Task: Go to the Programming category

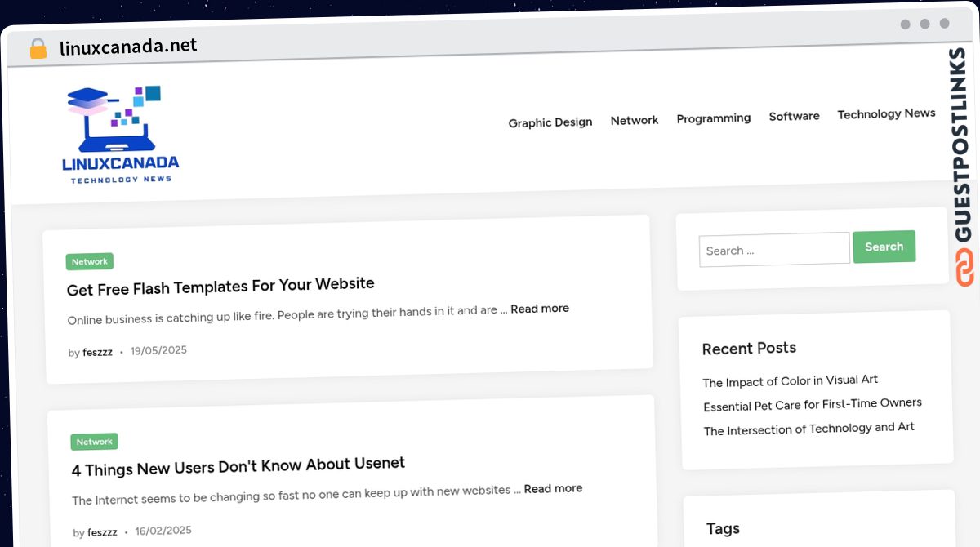Action: [714, 118]
